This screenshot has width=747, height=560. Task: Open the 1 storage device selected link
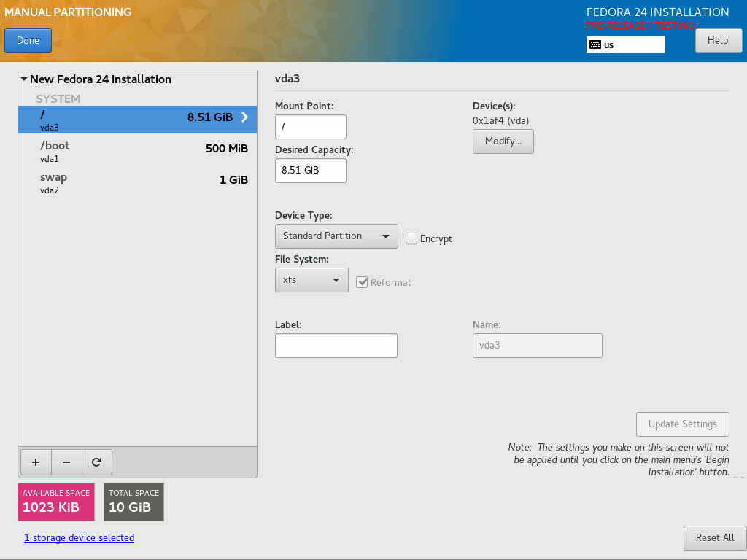point(79,537)
